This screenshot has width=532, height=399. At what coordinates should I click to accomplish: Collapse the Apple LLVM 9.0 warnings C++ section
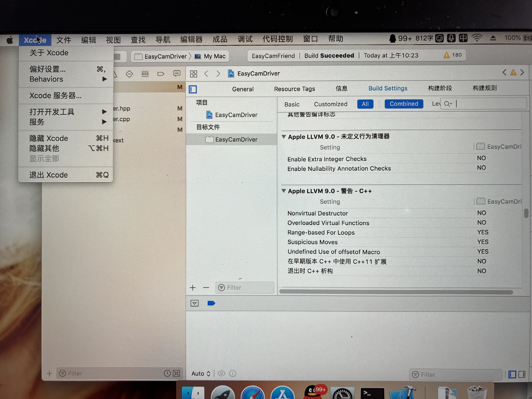[284, 191]
